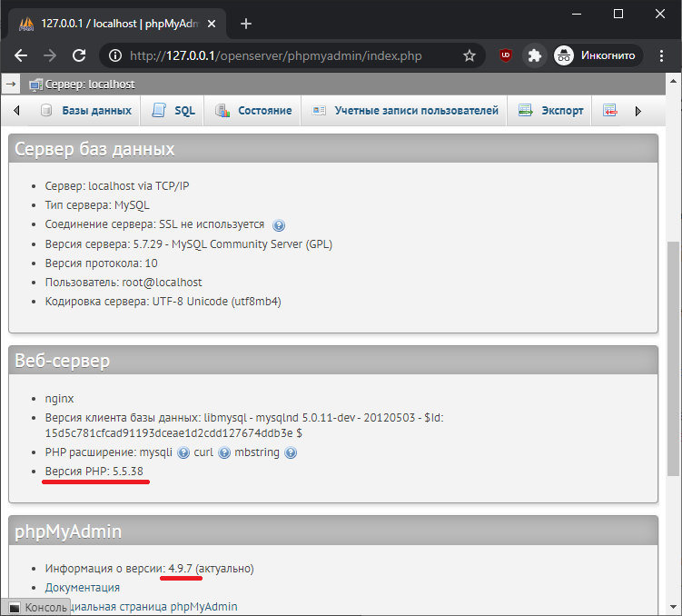The image size is (682, 616).
Task: Click the help icon after mbstring
Action: click(x=291, y=452)
